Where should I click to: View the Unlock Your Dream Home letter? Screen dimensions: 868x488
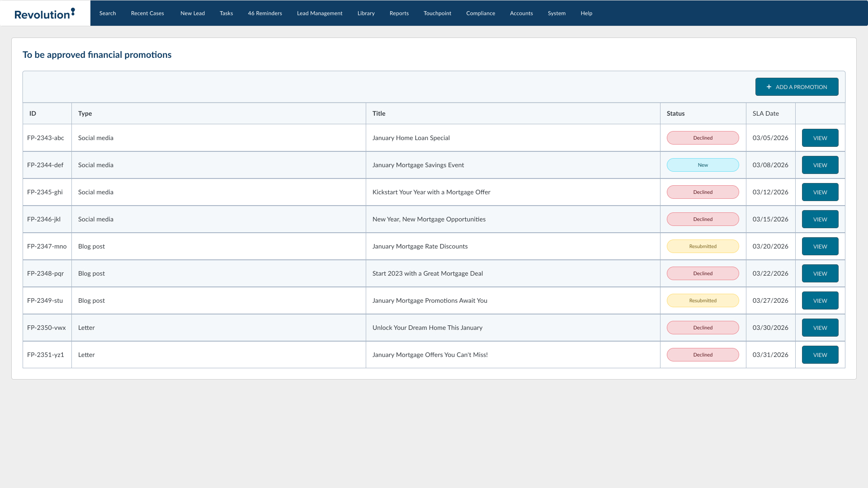coord(820,328)
